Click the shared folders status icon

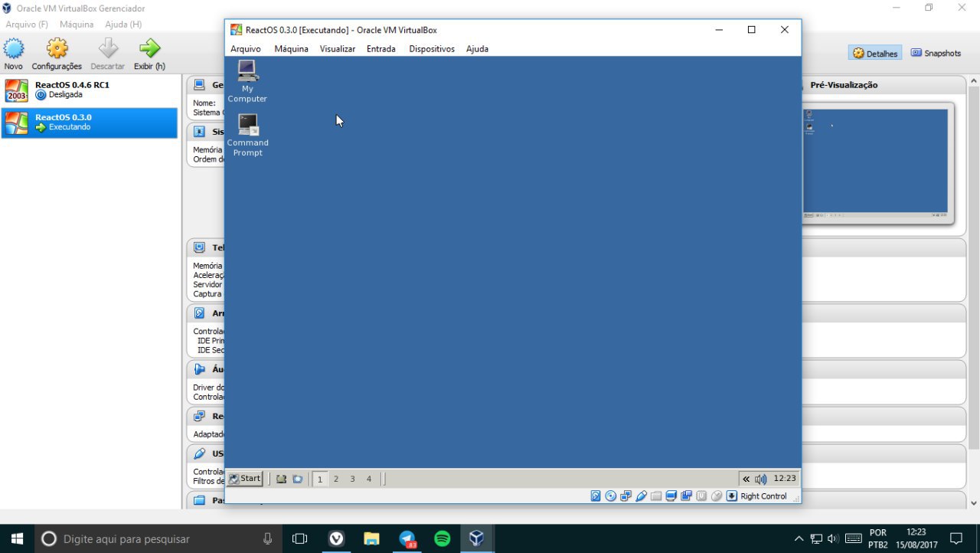point(656,496)
